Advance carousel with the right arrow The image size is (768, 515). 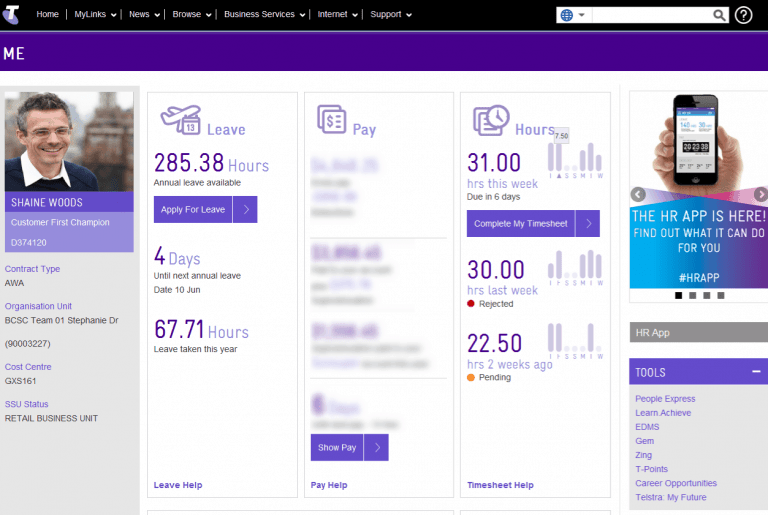coord(760,195)
